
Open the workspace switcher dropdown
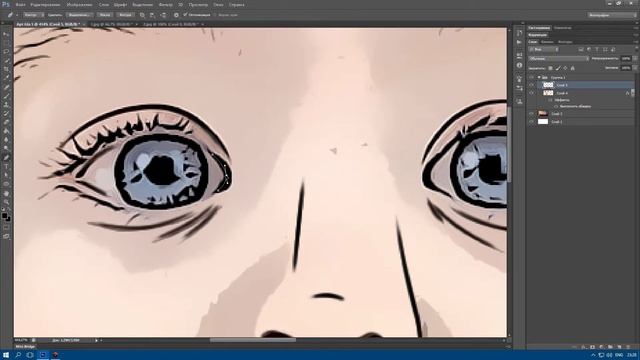[612, 15]
